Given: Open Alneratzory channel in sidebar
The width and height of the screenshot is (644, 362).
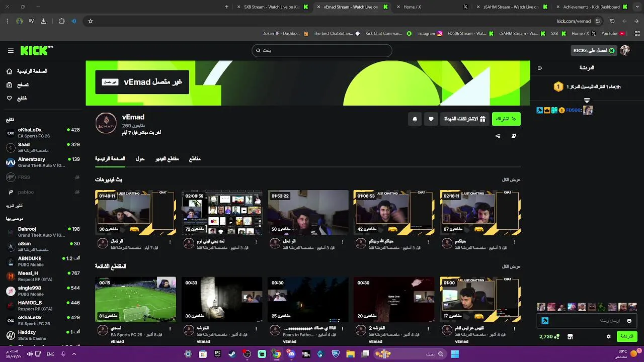Looking at the screenshot, I should pyautogui.click(x=43, y=162).
